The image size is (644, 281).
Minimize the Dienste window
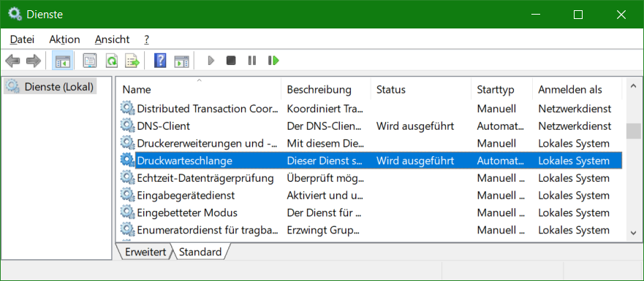tap(535, 15)
